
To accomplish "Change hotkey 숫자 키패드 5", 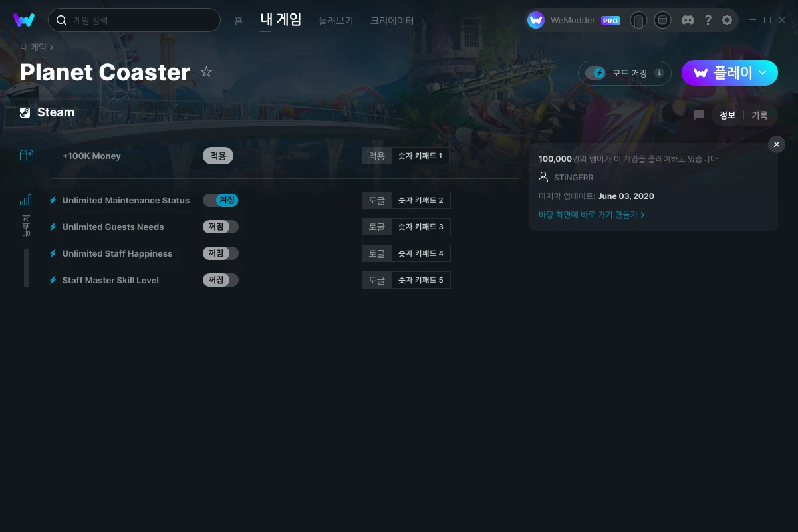I will (x=421, y=280).
